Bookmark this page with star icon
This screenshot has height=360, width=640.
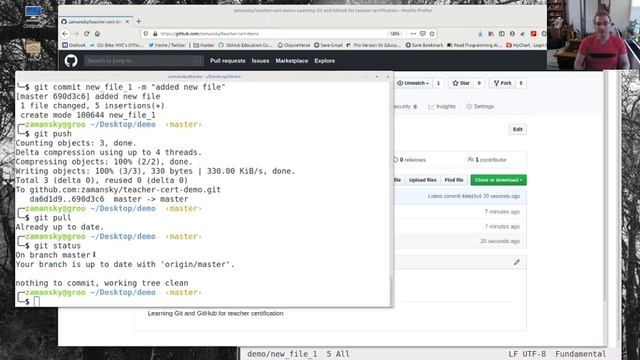[x=432, y=34]
